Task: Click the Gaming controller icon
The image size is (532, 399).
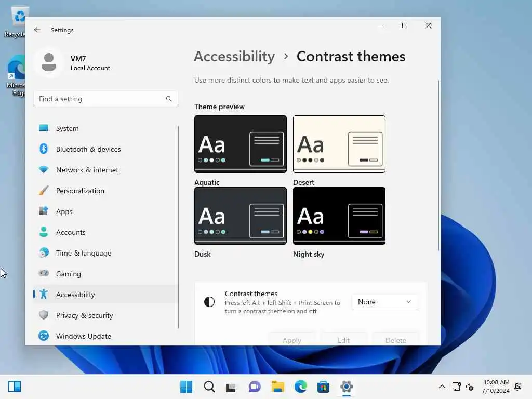Action: (x=44, y=273)
